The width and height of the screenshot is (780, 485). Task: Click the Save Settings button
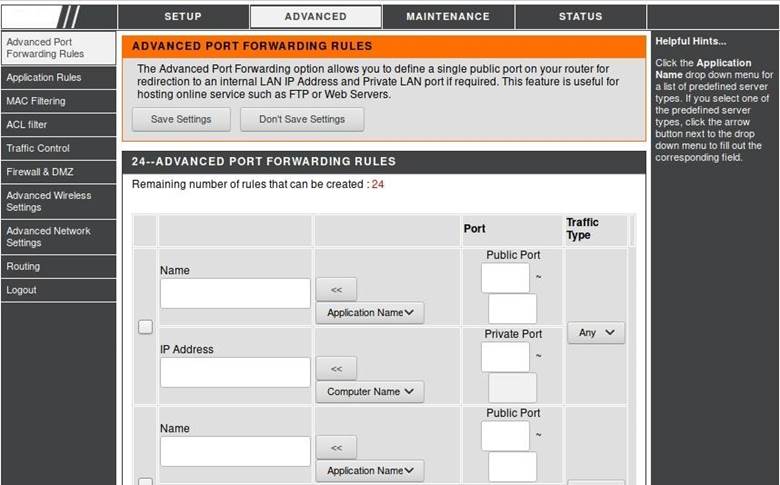(181, 119)
